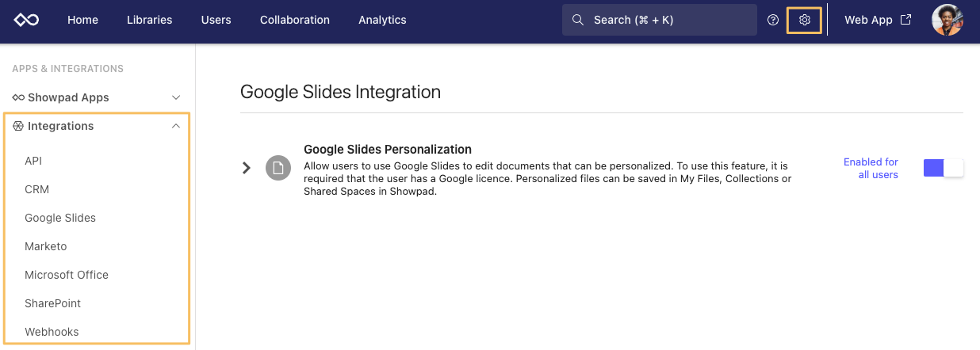Click the Integrations label
The image size is (980, 350).
click(x=60, y=126)
